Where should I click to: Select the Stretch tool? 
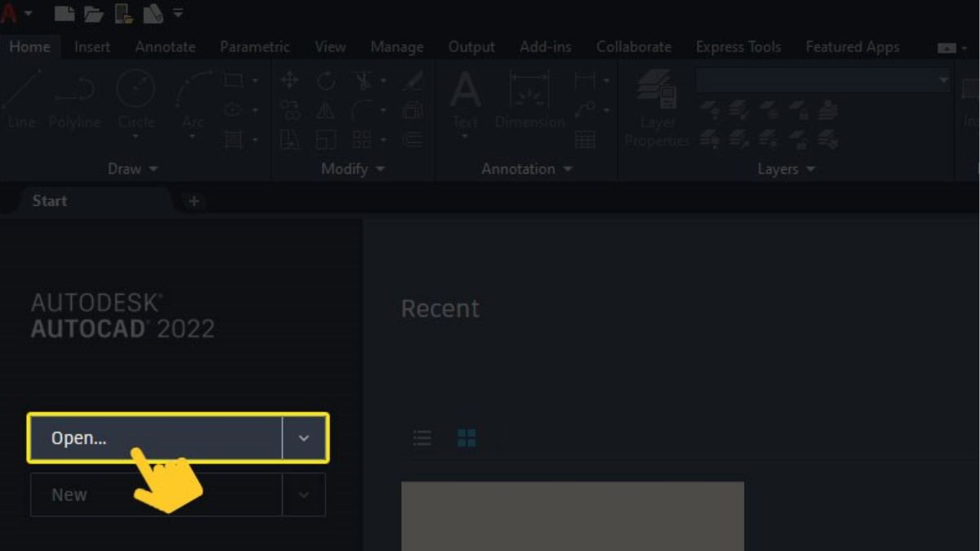290,140
